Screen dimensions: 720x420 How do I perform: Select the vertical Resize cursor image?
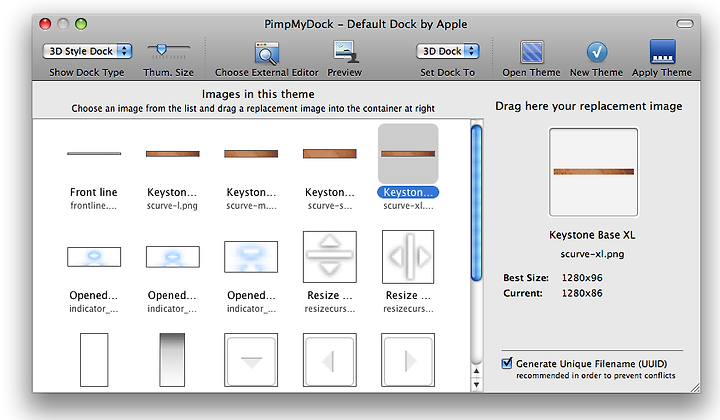pyautogui.click(x=330, y=257)
